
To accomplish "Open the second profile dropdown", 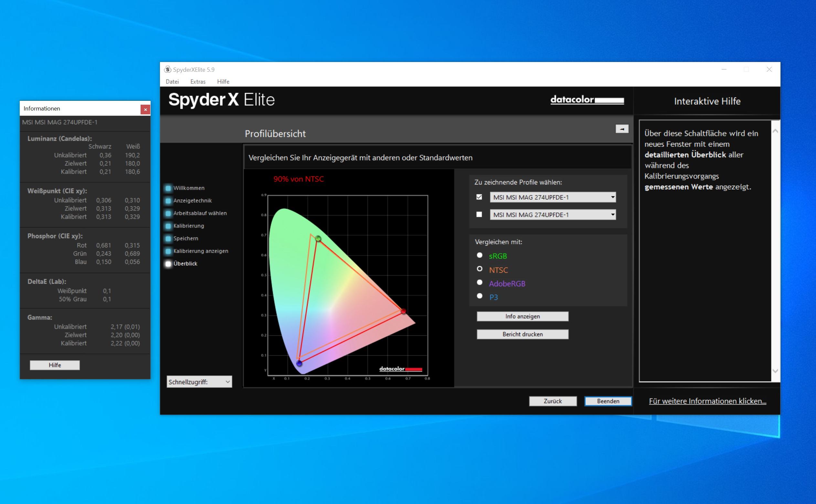I will (553, 215).
